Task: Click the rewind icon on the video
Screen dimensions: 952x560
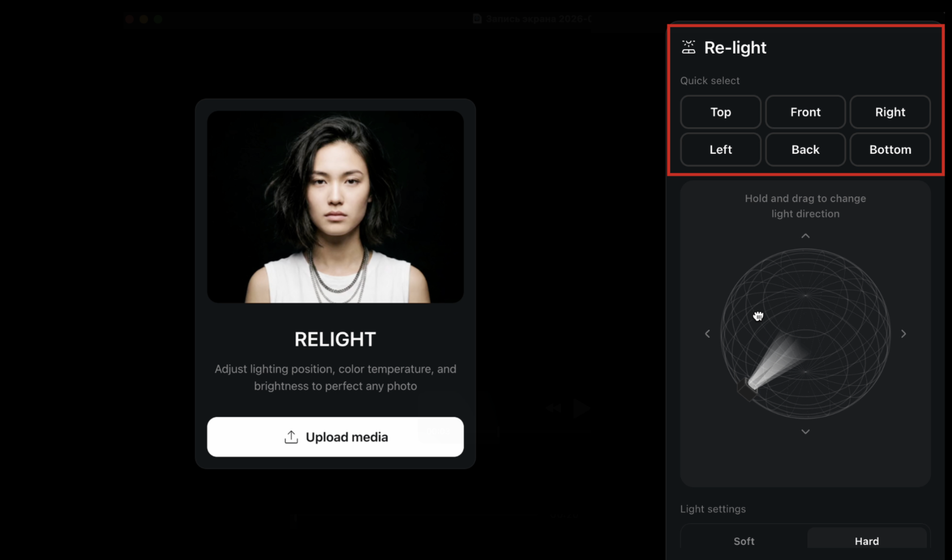Action: pos(554,408)
